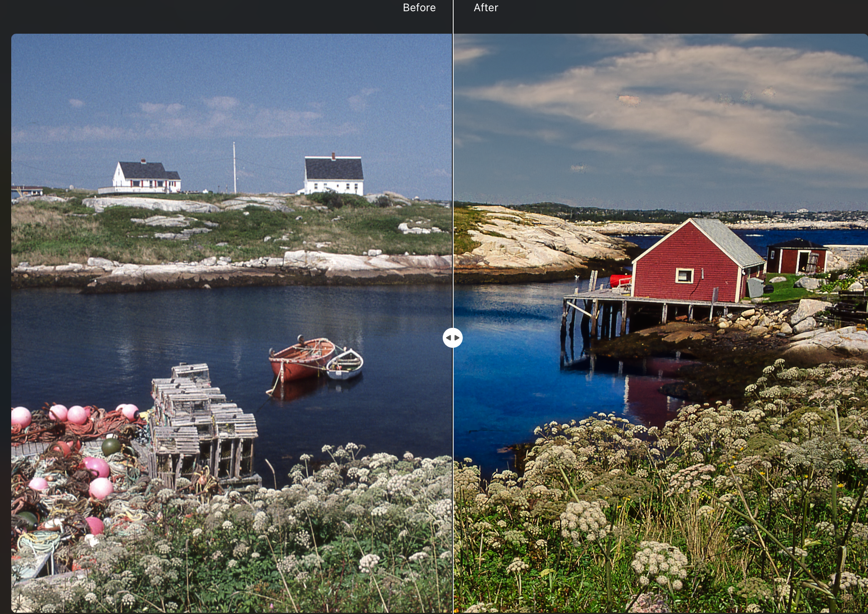Click the green buoy among the fishing ropes
Viewport: 868px width, 614px height.
pyautogui.click(x=111, y=447)
